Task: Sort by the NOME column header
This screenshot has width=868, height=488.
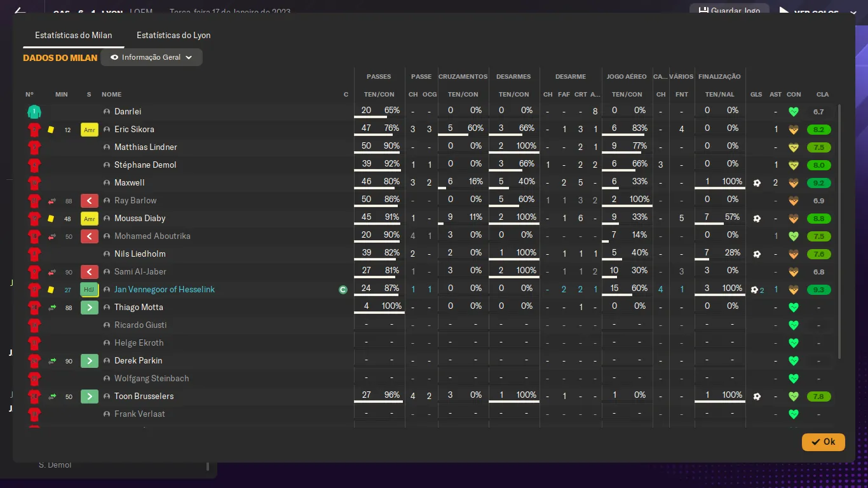Action: pyautogui.click(x=111, y=95)
